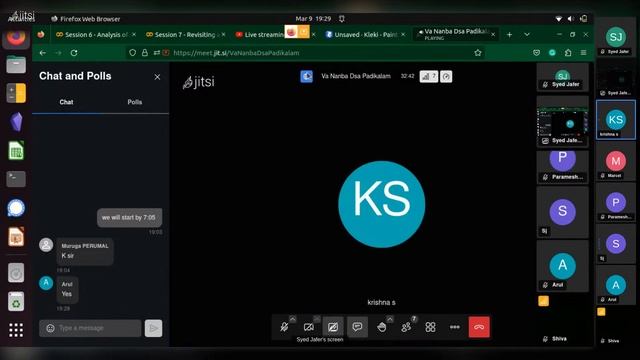Screen dimensions: 640x360
Task: Go back in Firefox
Action: 43,53
